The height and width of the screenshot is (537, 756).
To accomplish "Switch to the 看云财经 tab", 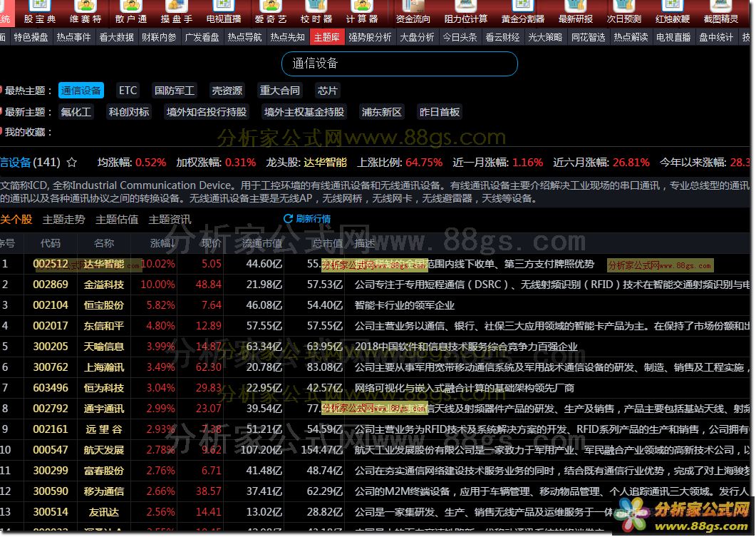I will pyautogui.click(x=502, y=37).
